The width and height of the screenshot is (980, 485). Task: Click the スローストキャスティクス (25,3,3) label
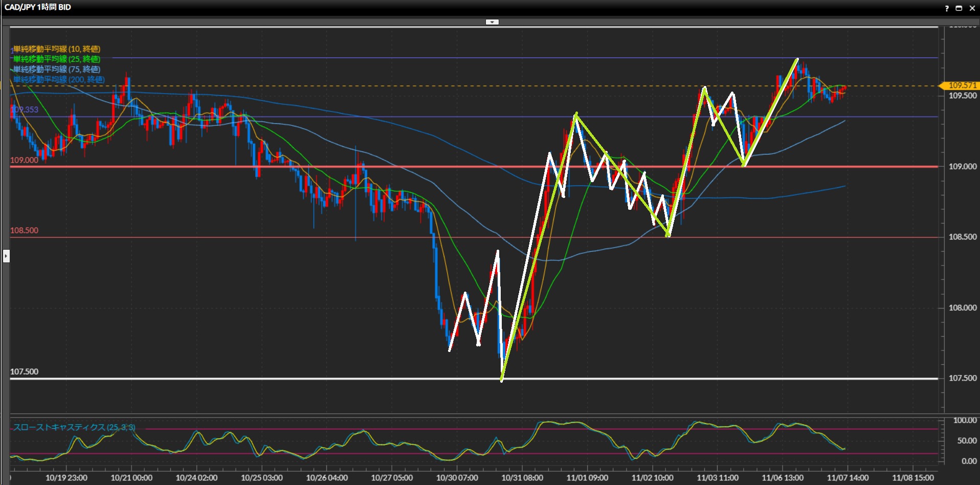pyautogui.click(x=74, y=427)
